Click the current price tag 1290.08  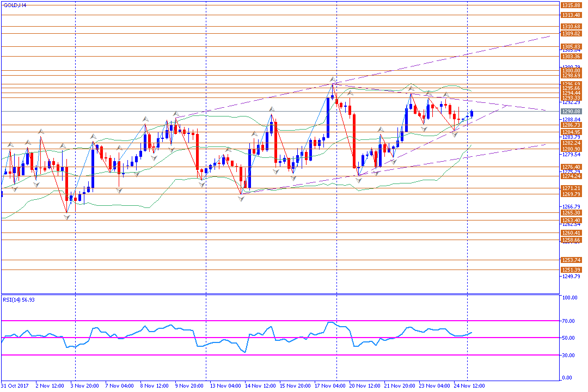point(571,112)
